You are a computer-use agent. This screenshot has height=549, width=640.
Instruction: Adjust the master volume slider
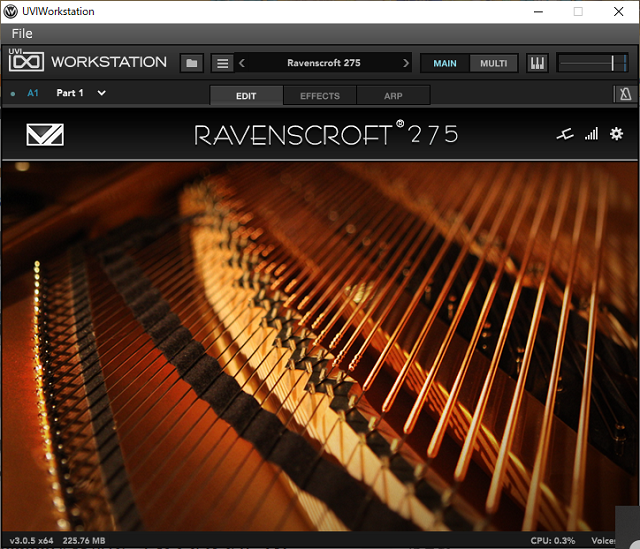coord(592,63)
